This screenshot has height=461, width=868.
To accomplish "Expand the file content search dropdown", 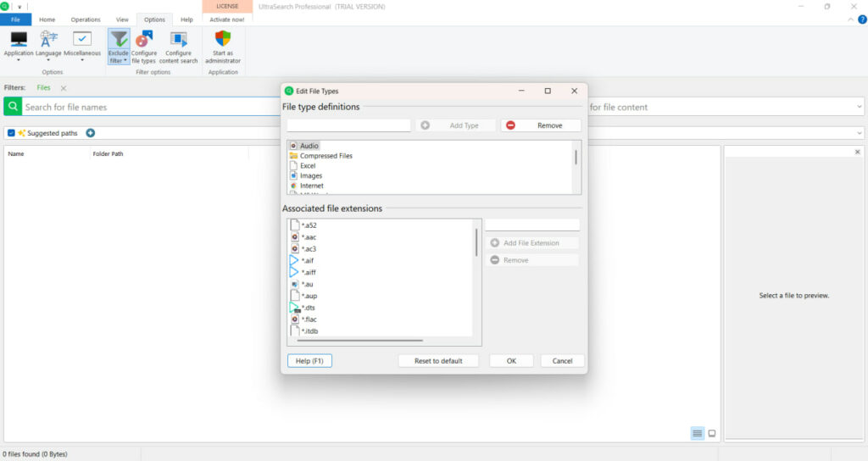I will pos(860,107).
